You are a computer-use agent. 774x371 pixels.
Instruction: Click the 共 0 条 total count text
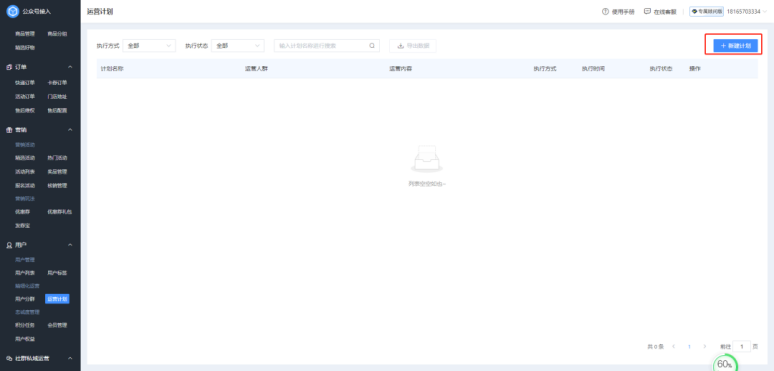pos(655,347)
